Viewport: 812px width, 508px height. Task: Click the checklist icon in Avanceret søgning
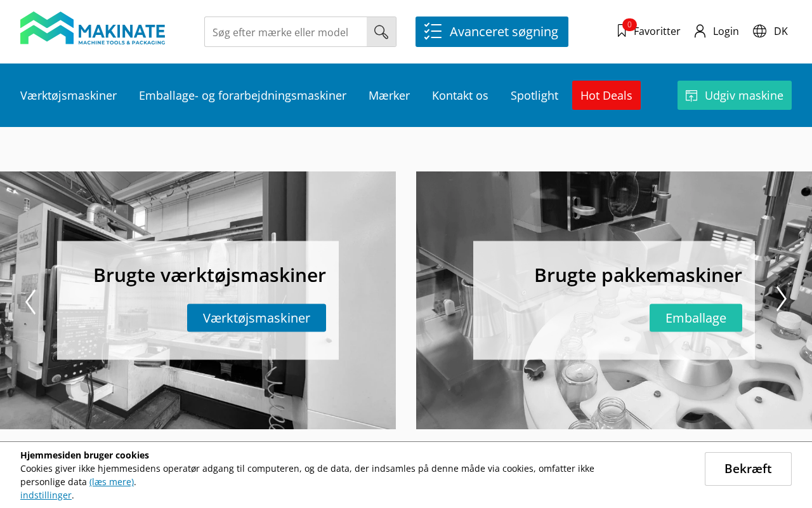(x=433, y=31)
